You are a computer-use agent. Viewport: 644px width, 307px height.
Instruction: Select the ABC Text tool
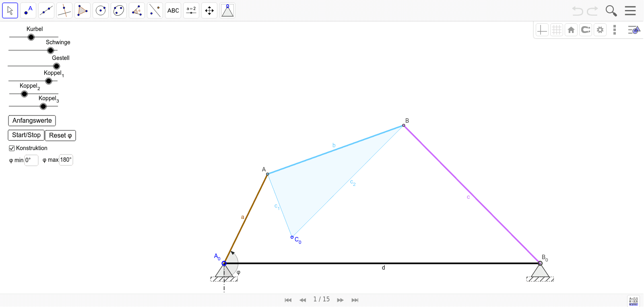pos(173,10)
